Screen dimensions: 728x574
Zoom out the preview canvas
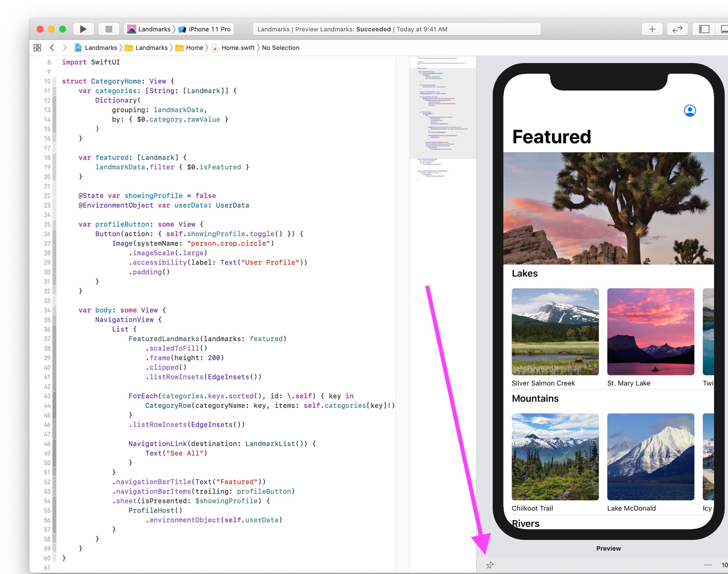[x=708, y=565]
